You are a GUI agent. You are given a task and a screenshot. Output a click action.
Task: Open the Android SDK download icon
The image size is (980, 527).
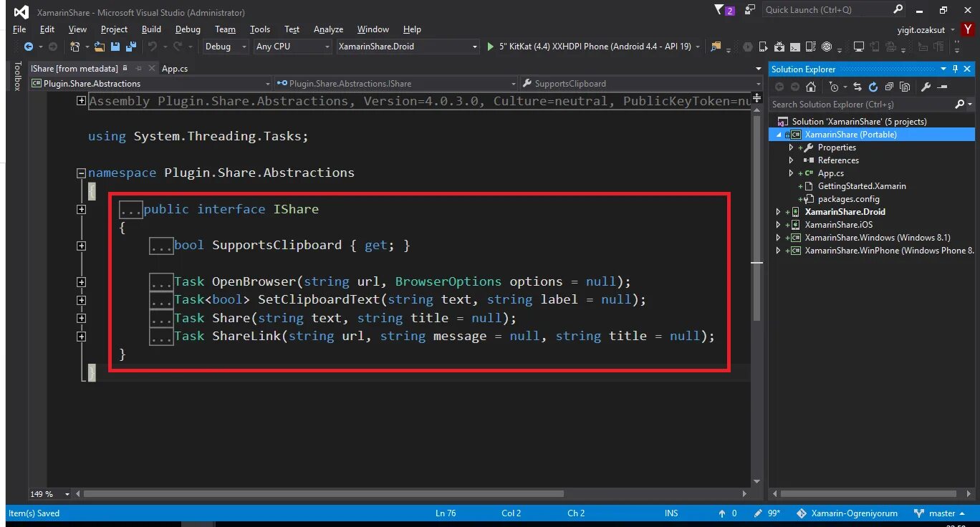click(780, 47)
